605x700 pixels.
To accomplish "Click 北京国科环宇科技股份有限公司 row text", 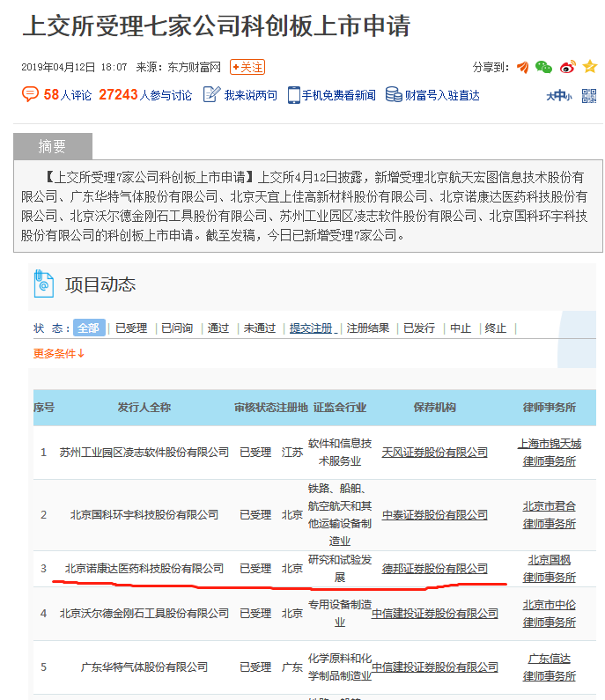I will (x=144, y=515).
